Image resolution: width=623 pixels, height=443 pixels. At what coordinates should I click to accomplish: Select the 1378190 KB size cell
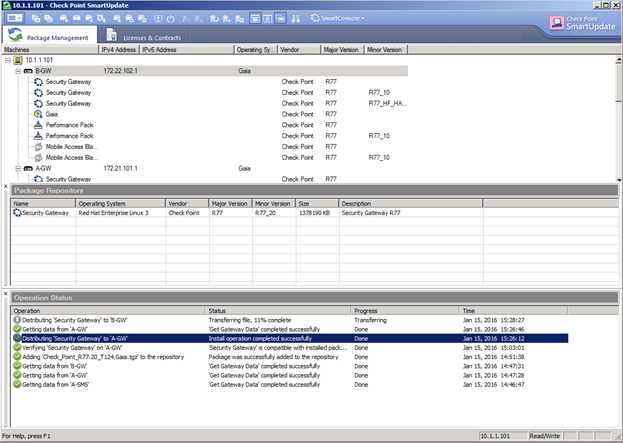[x=317, y=213]
